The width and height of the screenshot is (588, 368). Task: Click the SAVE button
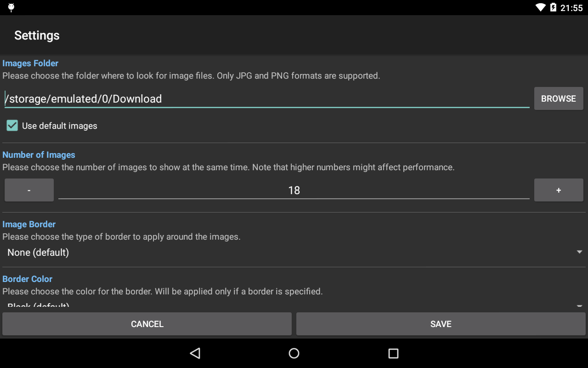coord(441,324)
